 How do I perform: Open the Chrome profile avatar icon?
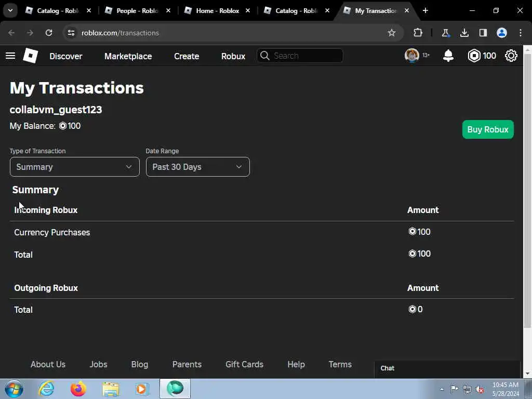coord(502,33)
